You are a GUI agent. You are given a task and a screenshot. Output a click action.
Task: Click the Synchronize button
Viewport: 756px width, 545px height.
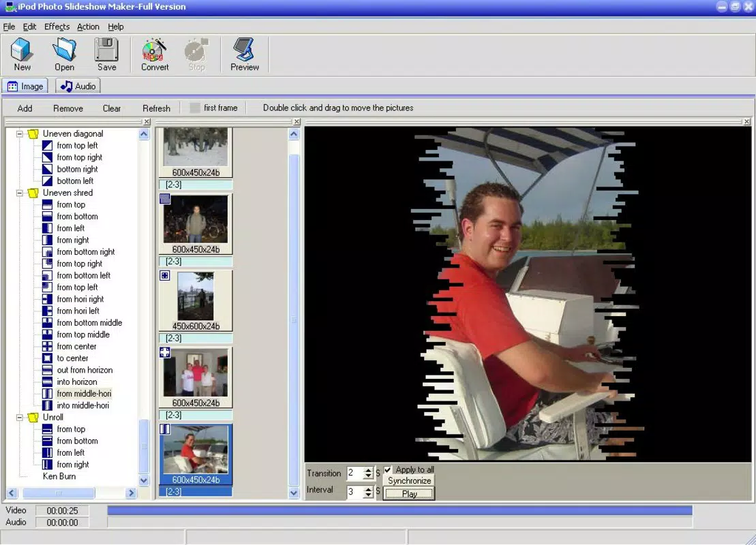coord(409,480)
